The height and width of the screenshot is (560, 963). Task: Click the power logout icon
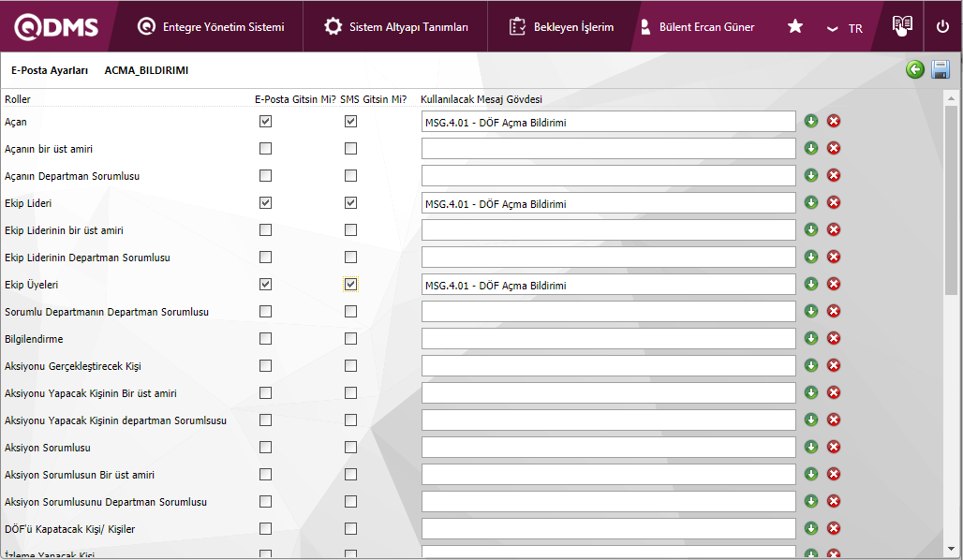pyautogui.click(x=942, y=27)
